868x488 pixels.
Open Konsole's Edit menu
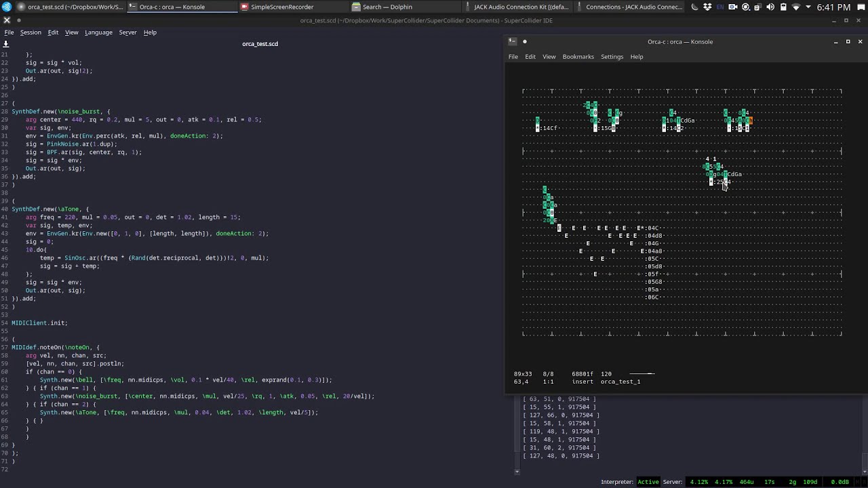530,57
